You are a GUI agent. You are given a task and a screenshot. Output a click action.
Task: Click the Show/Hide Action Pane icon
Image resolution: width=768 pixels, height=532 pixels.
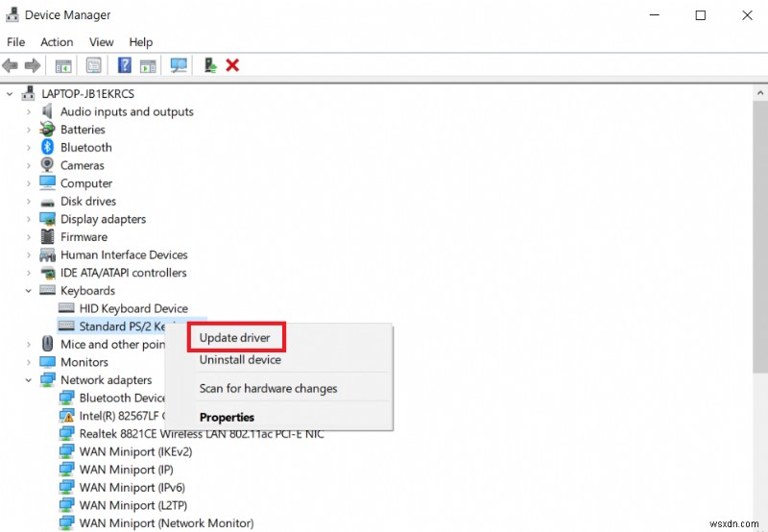coord(148,65)
